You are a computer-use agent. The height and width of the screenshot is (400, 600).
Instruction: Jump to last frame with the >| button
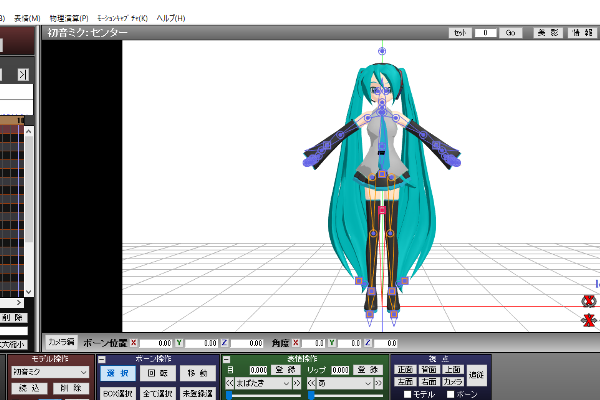coord(23,74)
